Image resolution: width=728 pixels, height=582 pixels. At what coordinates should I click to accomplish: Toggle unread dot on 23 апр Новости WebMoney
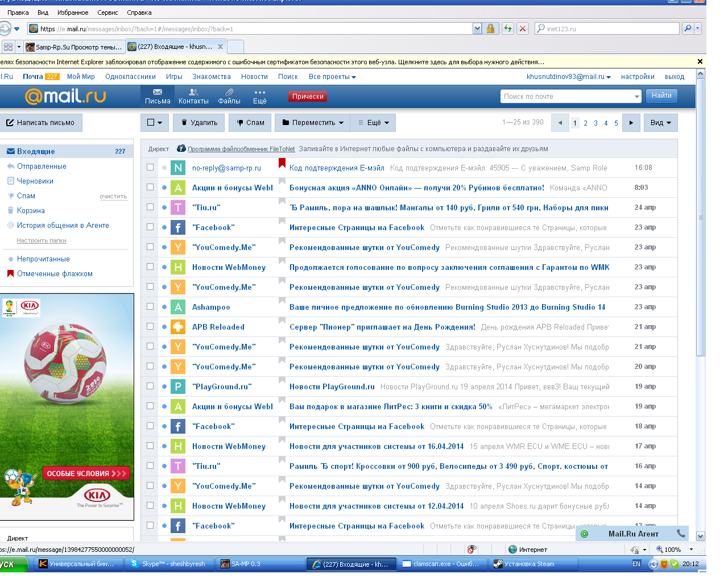pos(164,267)
